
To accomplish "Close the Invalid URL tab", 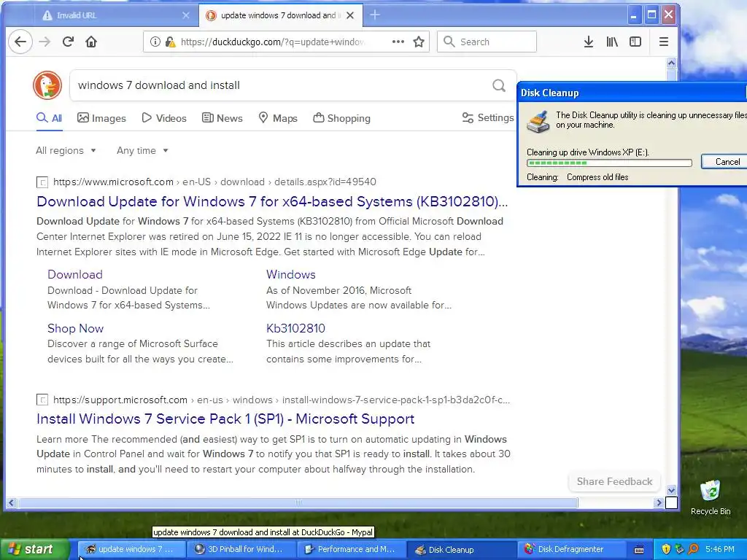I will (186, 15).
